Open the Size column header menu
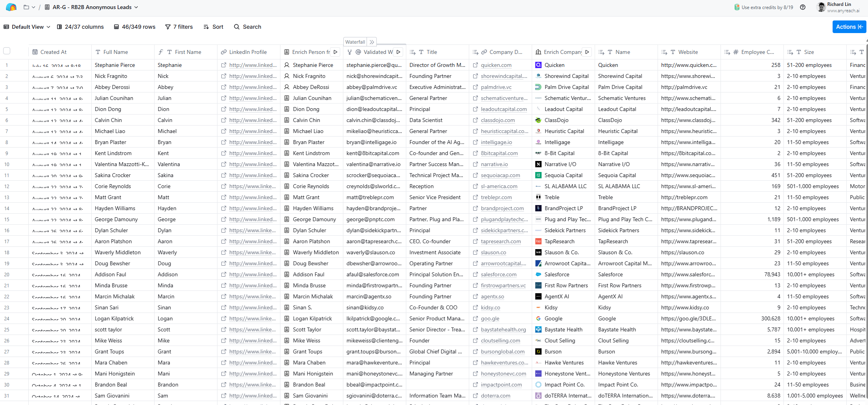This screenshot has height=405, width=868. (x=815, y=52)
